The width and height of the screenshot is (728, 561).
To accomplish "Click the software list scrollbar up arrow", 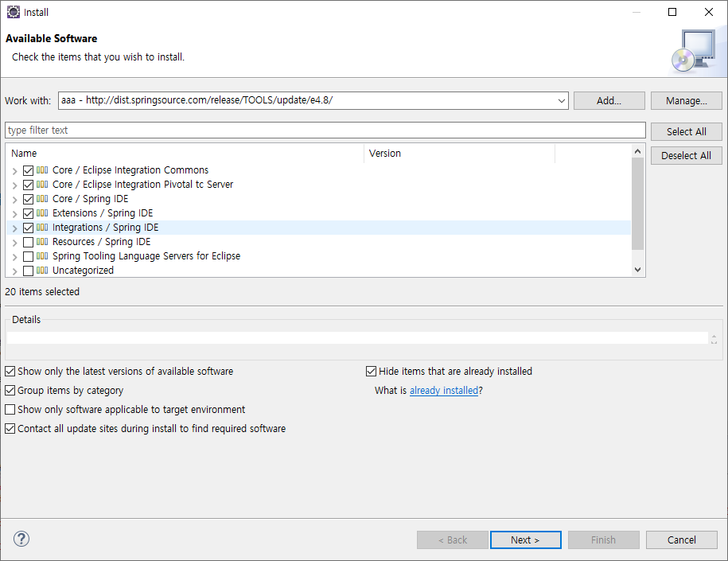I will click(637, 151).
